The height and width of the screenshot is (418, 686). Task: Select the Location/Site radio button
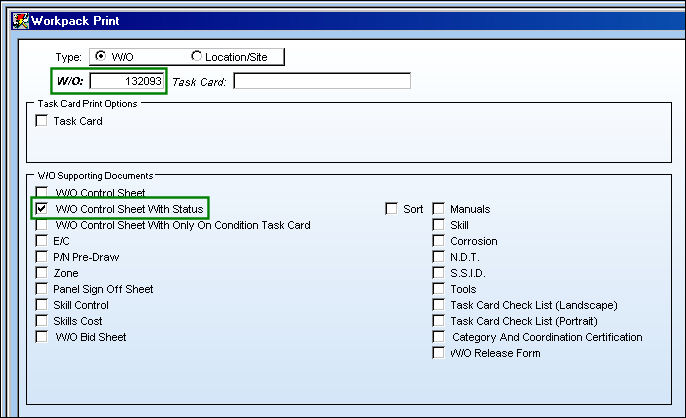point(196,56)
